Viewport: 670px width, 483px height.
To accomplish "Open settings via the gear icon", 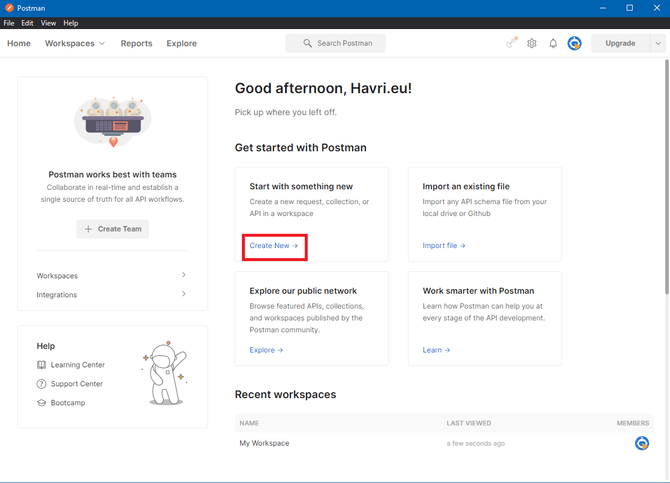I will [532, 43].
